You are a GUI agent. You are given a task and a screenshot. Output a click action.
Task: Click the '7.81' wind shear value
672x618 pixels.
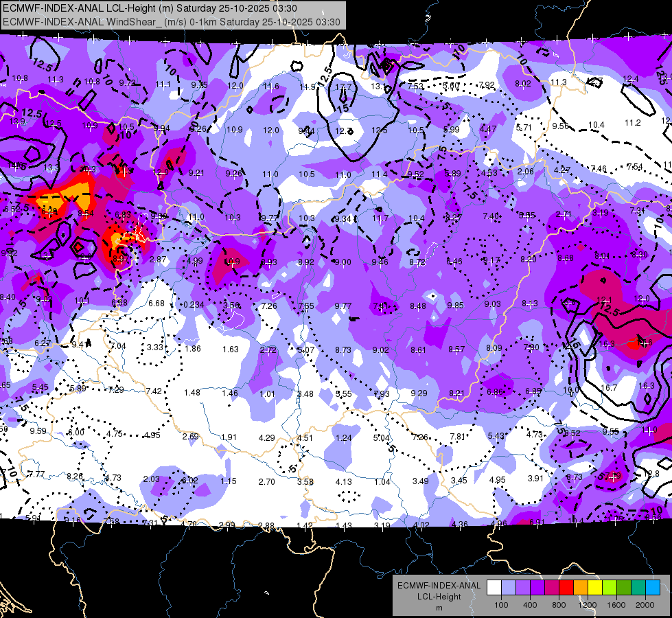(x=457, y=437)
